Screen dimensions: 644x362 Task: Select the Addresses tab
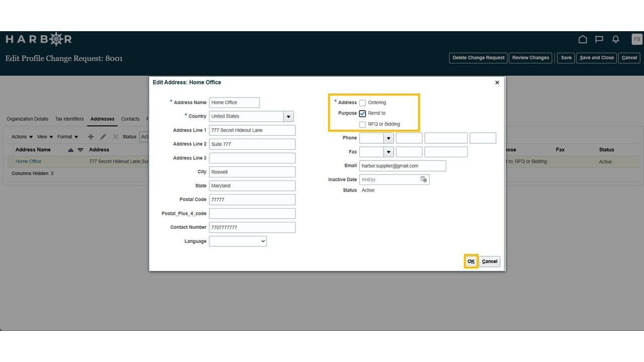coord(102,119)
